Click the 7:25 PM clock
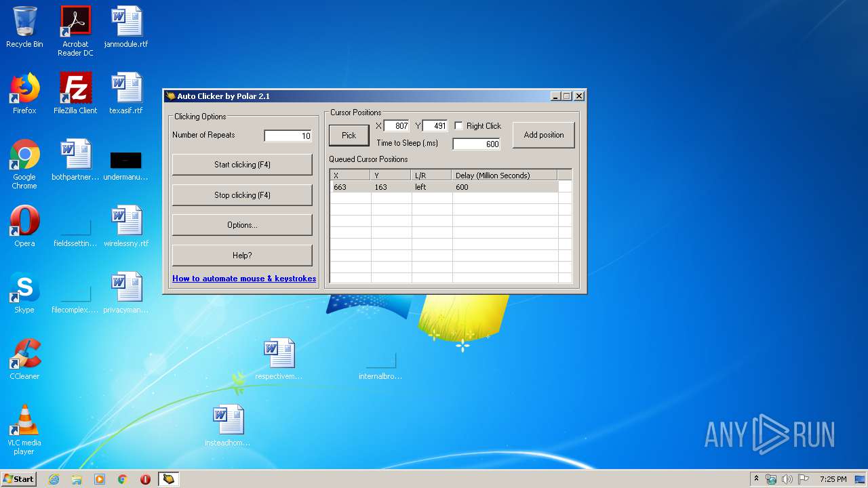Image resolution: width=868 pixels, height=488 pixels. coord(833,479)
